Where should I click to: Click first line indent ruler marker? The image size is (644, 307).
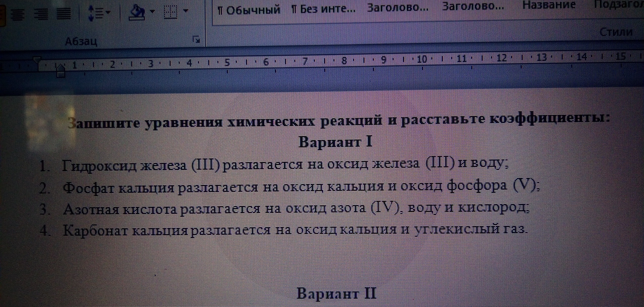37,60
